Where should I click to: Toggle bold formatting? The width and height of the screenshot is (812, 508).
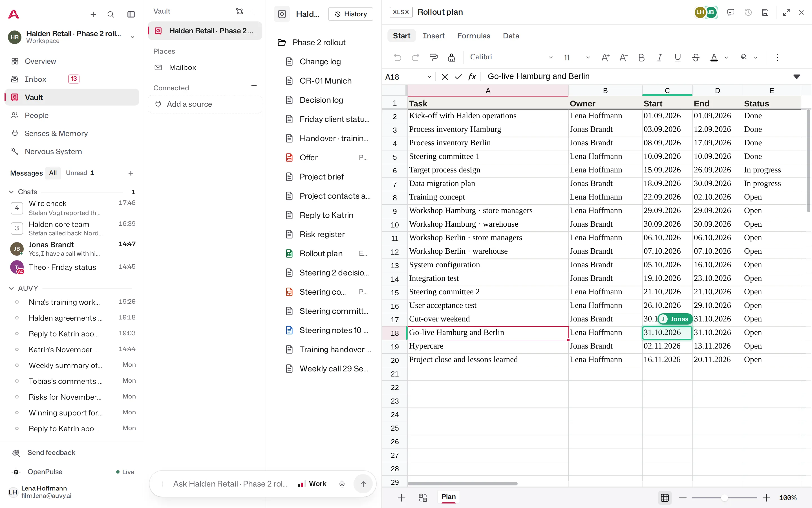tap(641, 58)
